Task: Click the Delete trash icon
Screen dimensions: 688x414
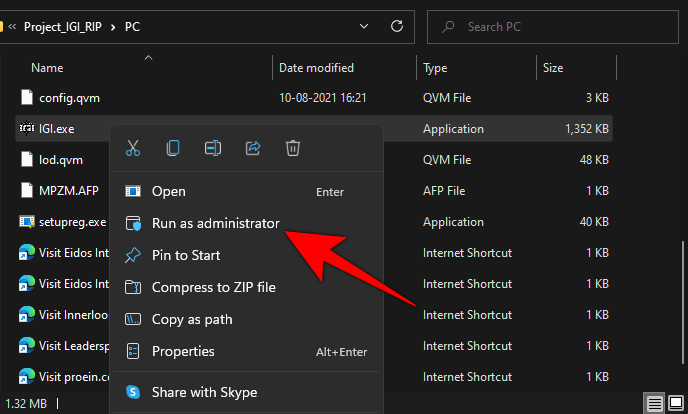Action: pos(293,148)
